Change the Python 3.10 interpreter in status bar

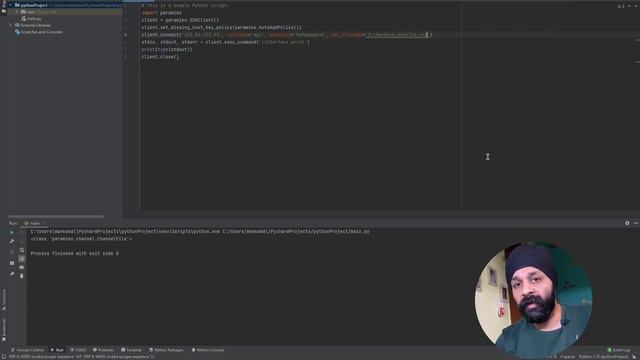[x=603, y=357]
